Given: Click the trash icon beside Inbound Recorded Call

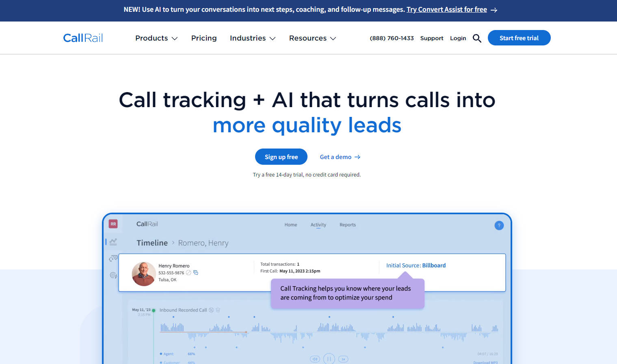Looking at the screenshot, I should tap(218, 310).
